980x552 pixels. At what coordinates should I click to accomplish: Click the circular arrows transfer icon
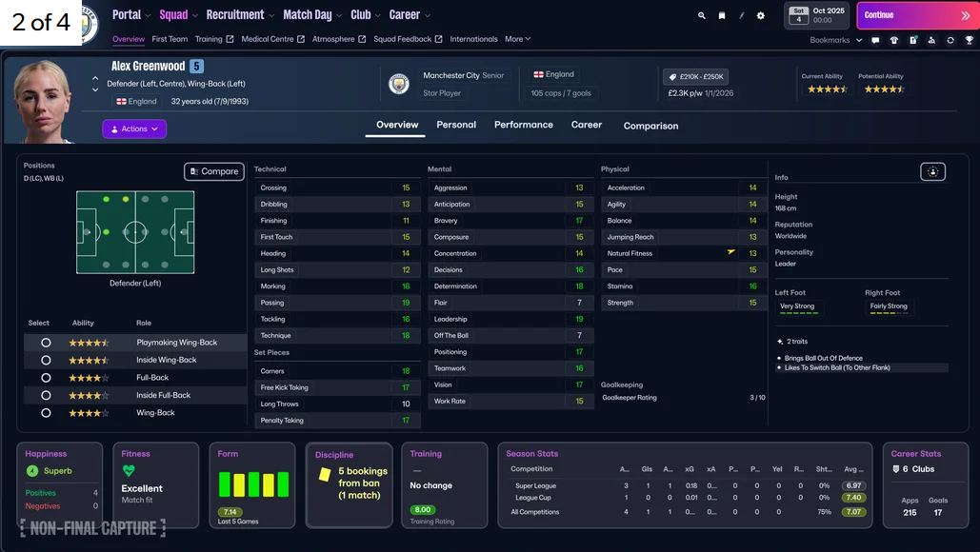point(950,40)
